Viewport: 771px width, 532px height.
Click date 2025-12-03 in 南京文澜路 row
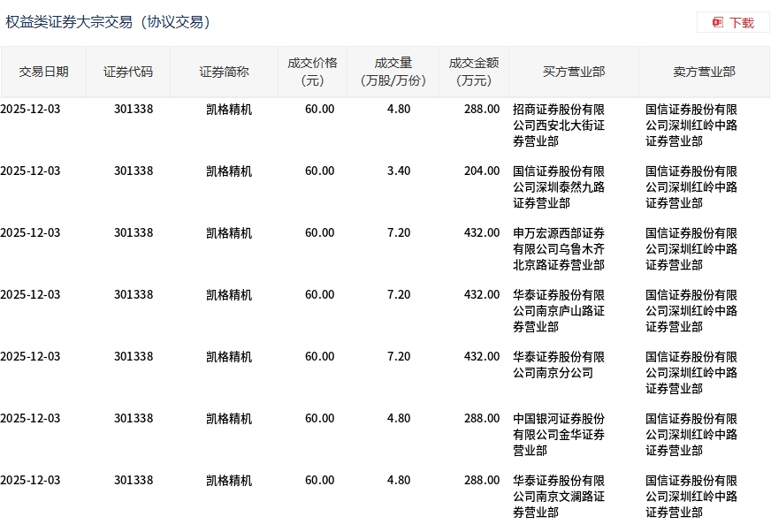click(x=30, y=481)
